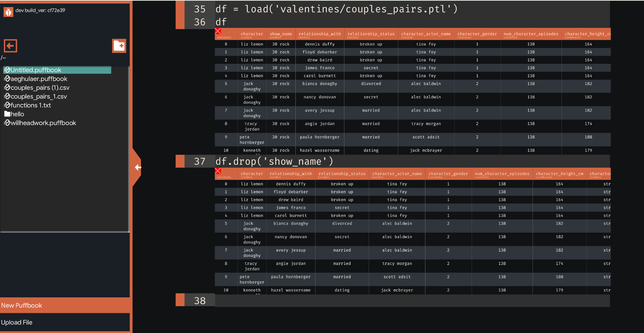Select relationship_with header in second table
This screenshot has width=644, height=333.
click(x=291, y=174)
